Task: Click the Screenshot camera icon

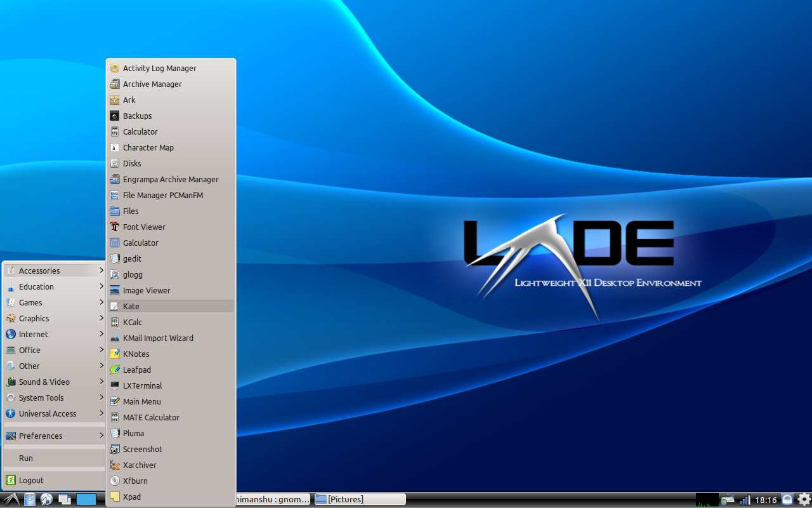Action: coord(114,449)
